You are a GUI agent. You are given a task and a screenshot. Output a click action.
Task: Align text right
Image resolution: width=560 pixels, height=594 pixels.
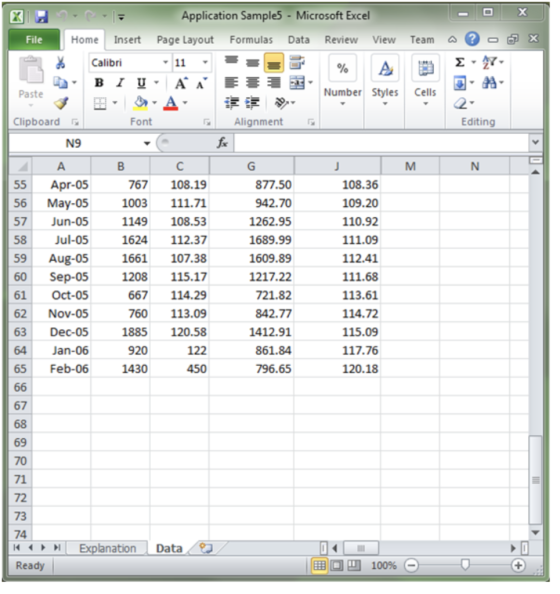[x=274, y=82]
